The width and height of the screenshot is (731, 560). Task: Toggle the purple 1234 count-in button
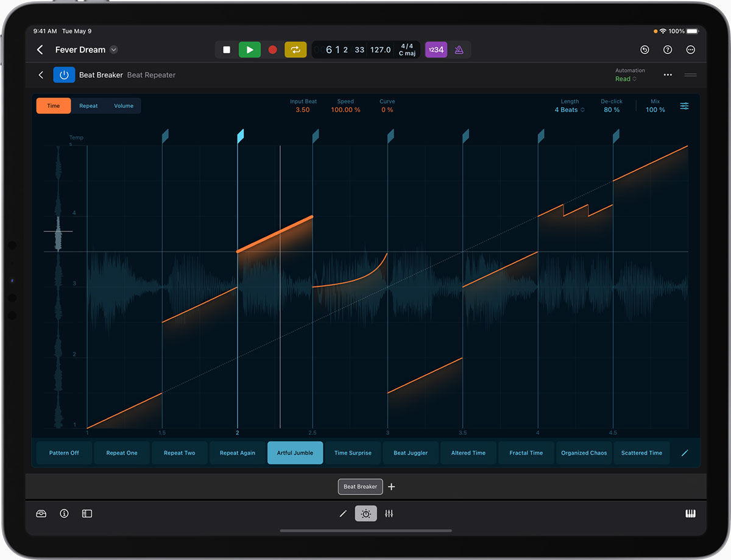[436, 50]
